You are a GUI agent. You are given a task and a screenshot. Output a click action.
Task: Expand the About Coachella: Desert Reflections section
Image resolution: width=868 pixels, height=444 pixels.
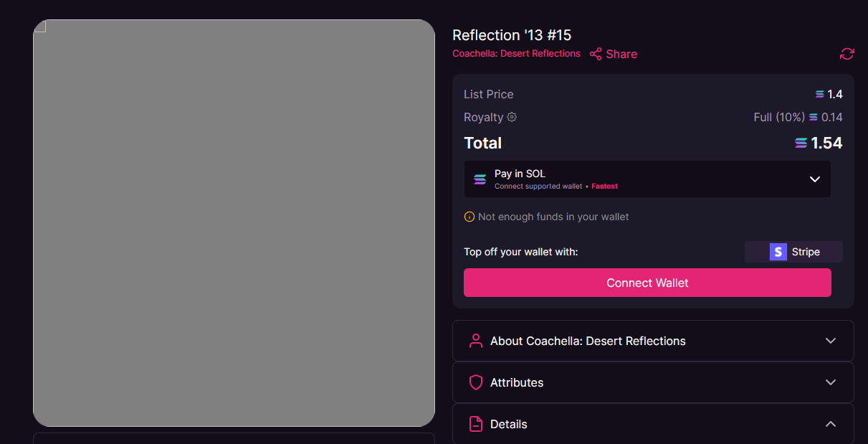830,341
